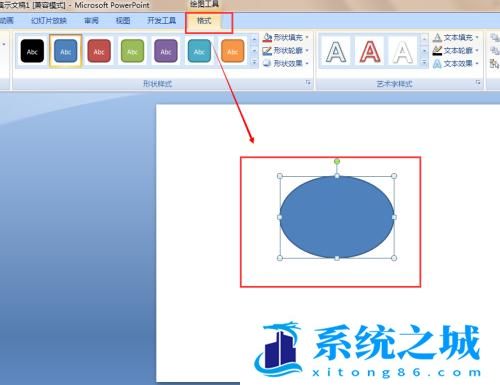This screenshot has width=500, height=385.
Task: Click the 文本填充 letter A icon
Action: coord(437,37)
